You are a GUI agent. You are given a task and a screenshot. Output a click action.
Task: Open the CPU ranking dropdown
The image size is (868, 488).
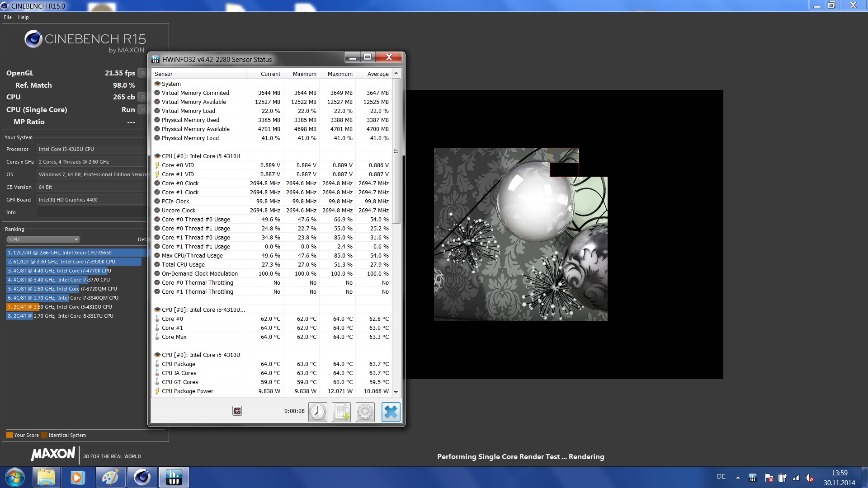[43, 239]
